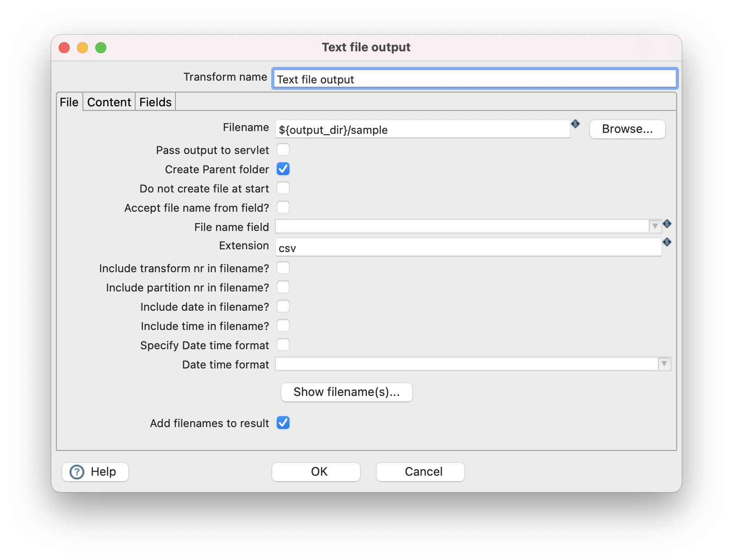Viewport: 733px width, 560px height.
Task: Open the Fields tab
Action: (155, 102)
